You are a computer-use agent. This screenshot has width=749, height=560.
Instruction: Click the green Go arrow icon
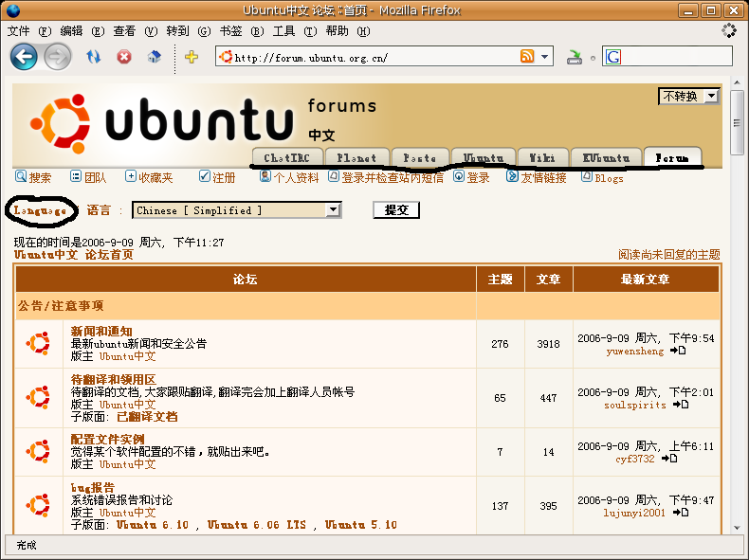click(575, 57)
